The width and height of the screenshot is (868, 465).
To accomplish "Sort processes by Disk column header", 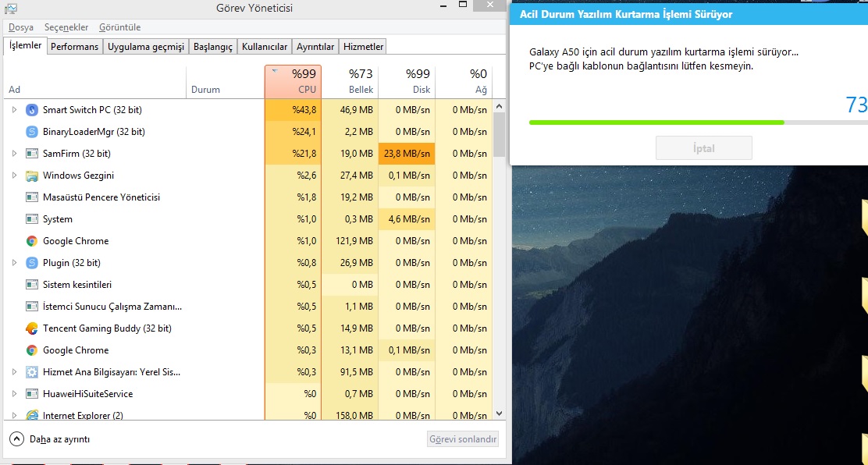I will [x=407, y=81].
